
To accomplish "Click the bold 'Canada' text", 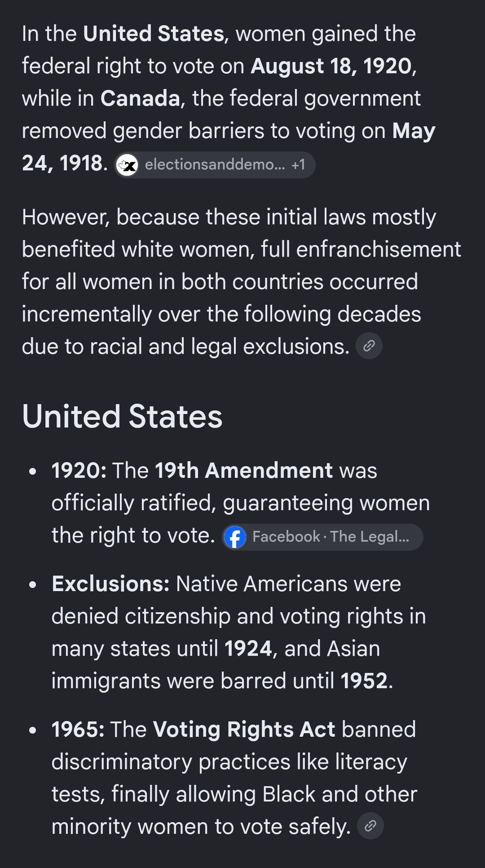I will [140, 98].
